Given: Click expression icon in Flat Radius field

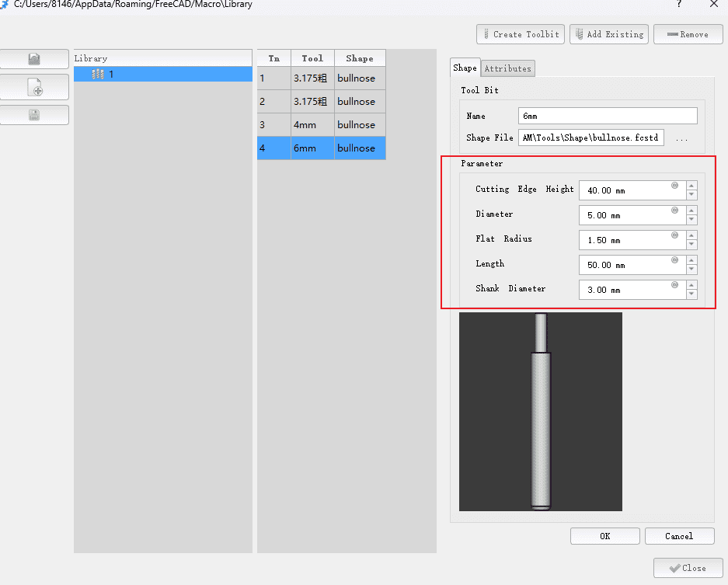Looking at the screenshot, I should [674, 235].
